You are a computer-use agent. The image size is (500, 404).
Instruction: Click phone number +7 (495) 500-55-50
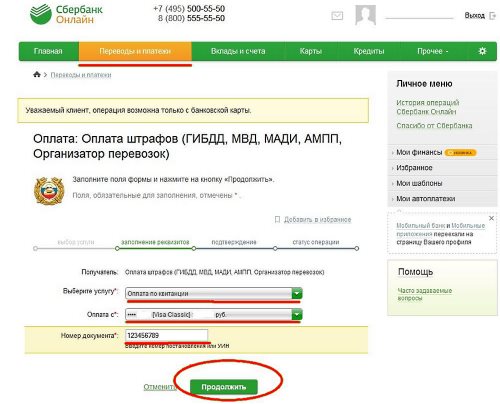coord(189,8)
